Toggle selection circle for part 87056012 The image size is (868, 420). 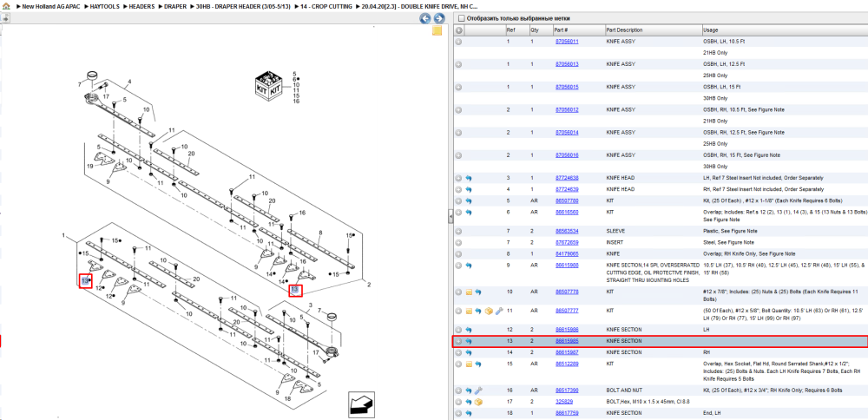pyautogui.click(x=458, y=109)
